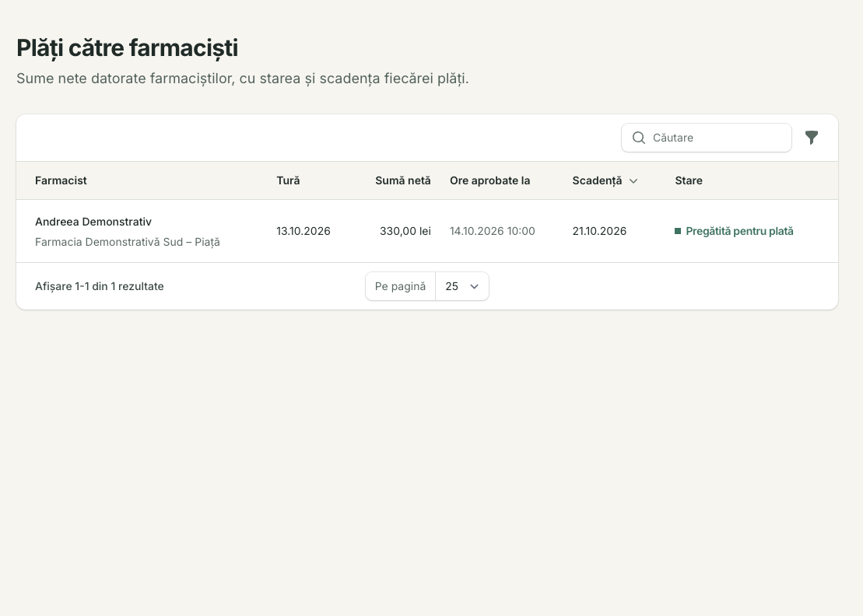
Task: Click the Farmacist column header
Action: coord(61,180)
